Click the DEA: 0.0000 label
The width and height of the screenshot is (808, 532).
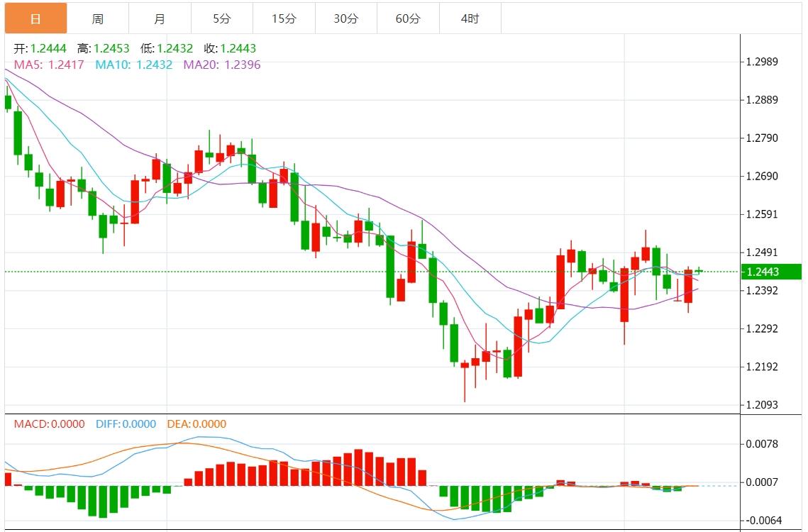[x=197, y=424]
